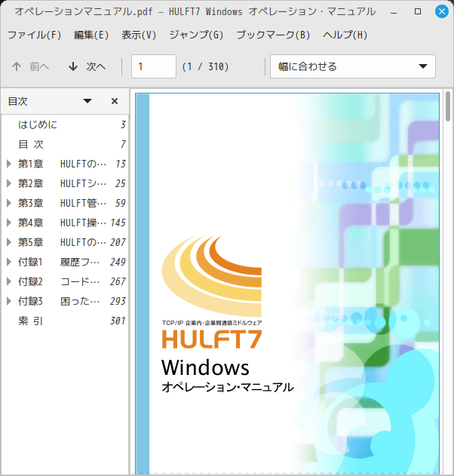Select 第2章 HULFTシ… outline row
The image size is (454, 476).
tap(65, 183)
